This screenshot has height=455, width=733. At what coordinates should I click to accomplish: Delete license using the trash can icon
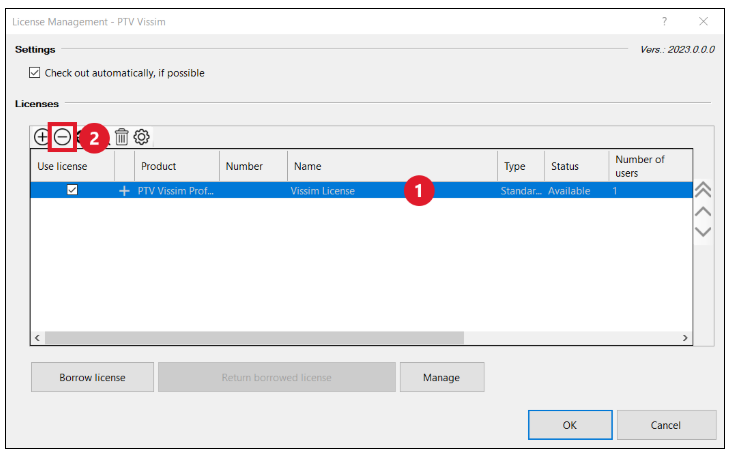[122, 137]
